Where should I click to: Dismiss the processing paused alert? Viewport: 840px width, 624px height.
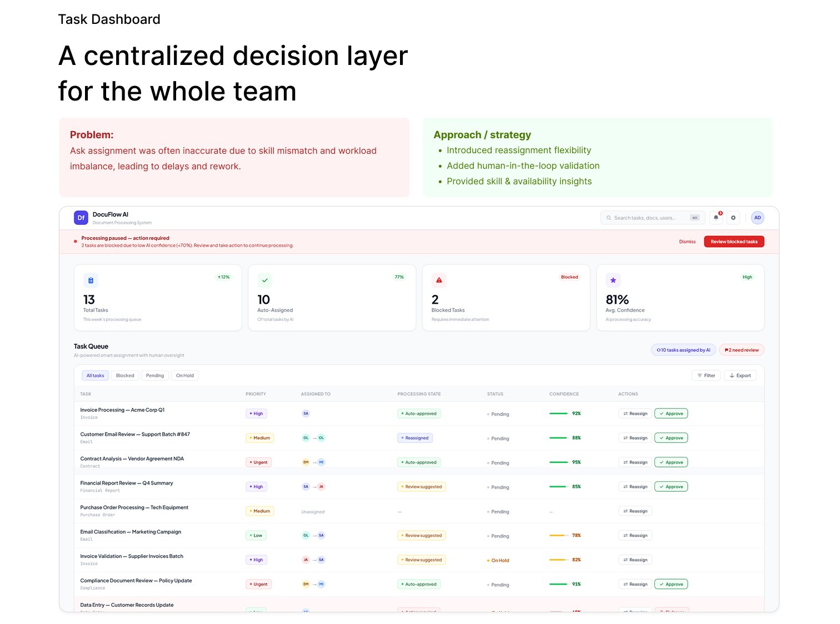click(687, 241)
